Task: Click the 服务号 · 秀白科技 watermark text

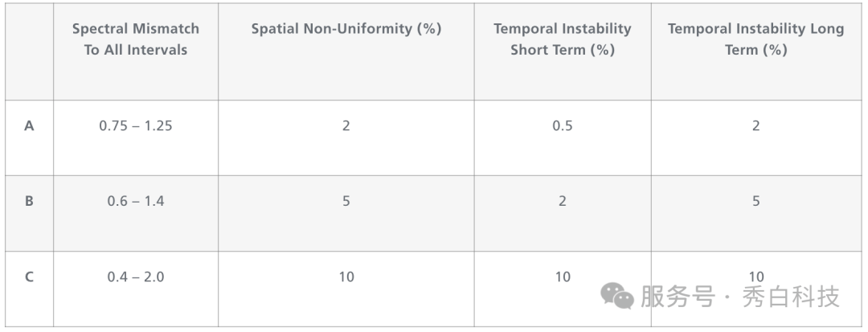Action: pyautogui.click(x=740, y=297)
